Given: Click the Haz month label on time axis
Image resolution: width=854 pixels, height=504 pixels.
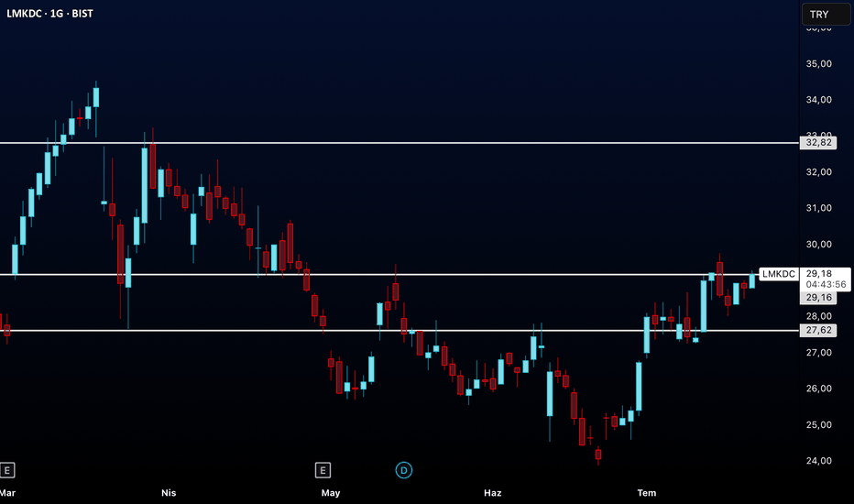Looking at the screenshot, I should point(492,493).
